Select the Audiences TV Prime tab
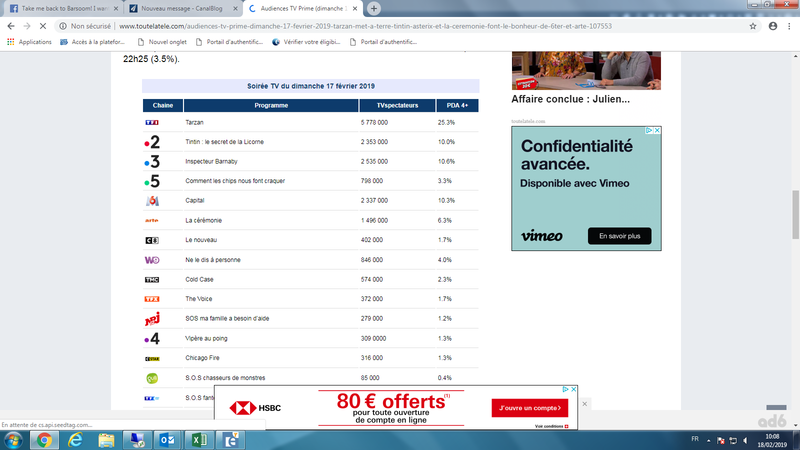This screenshot has width=800, height=450. tap(302, 9)
